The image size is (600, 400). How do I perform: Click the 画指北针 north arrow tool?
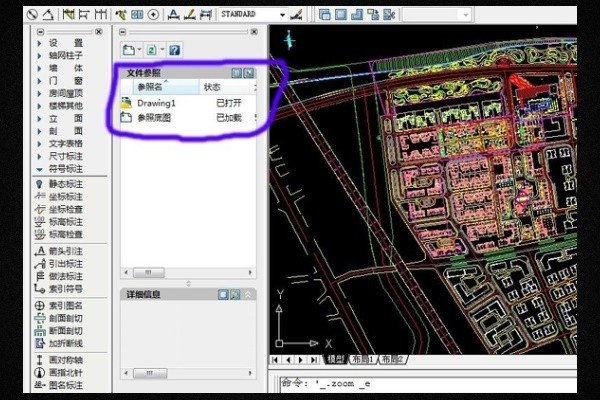(68, 372)
